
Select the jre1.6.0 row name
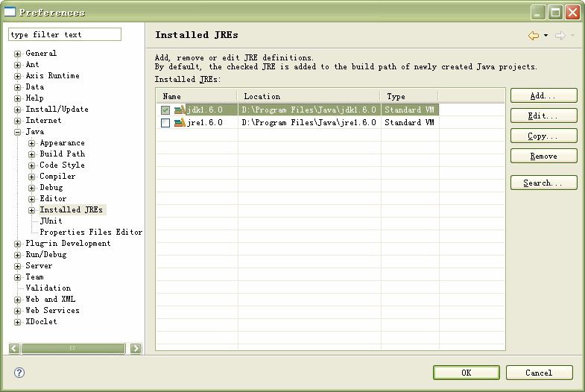[x=204, y=122]
